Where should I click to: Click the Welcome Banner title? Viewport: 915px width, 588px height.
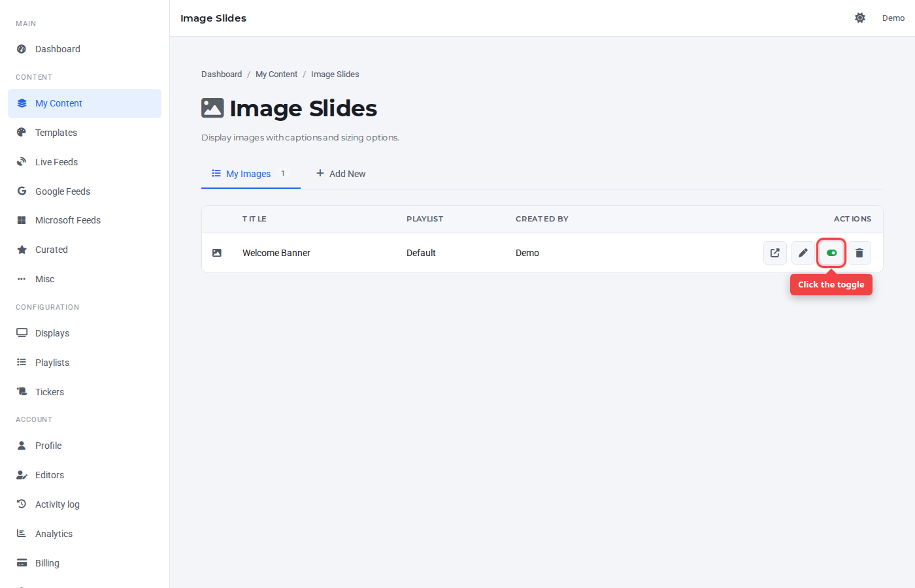pos(276,253)
